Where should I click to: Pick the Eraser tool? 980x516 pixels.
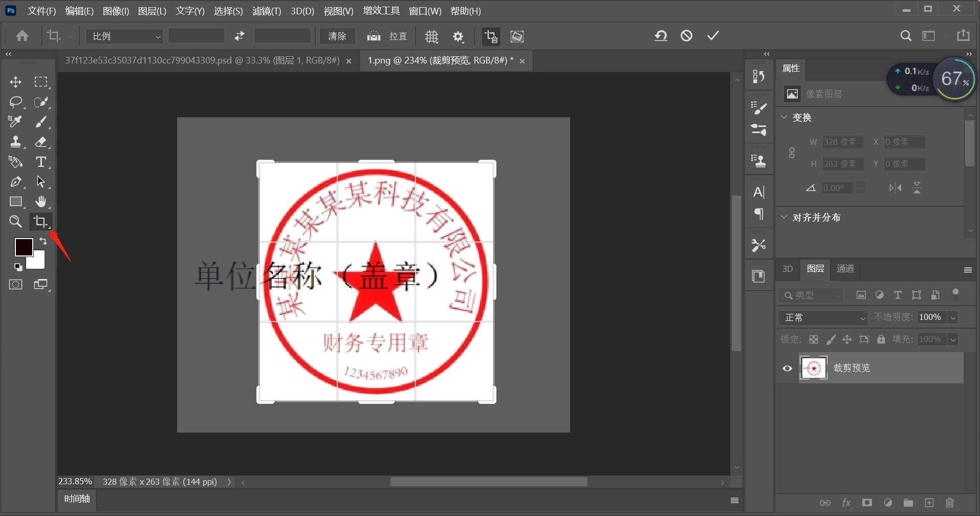41,142
